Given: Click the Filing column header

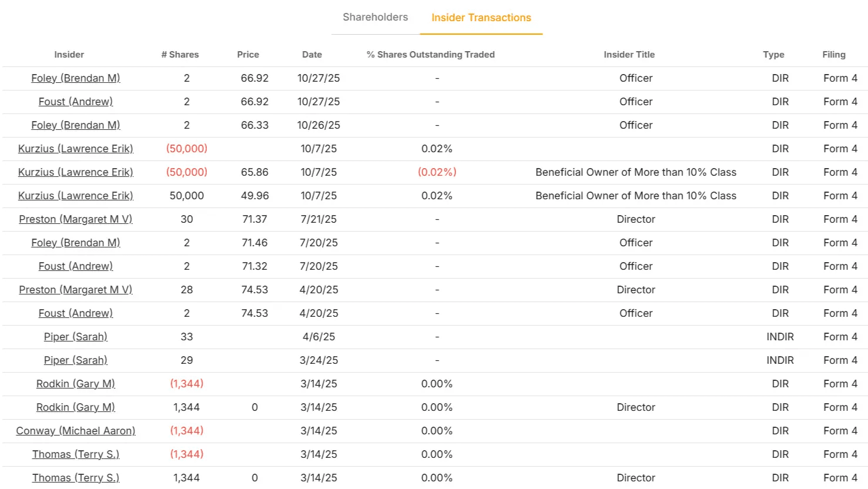Looking at the screenshot, I should click(833, 55).
